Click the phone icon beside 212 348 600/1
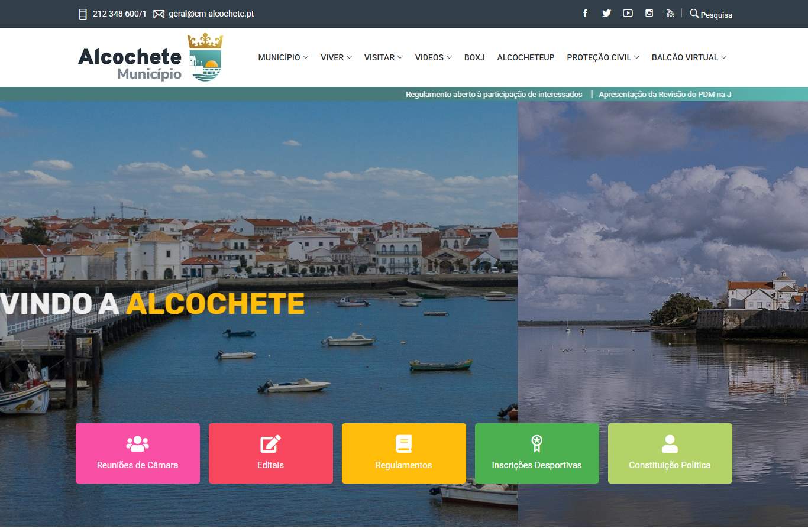This screenshot has height=532, width=808. (83, 14)
